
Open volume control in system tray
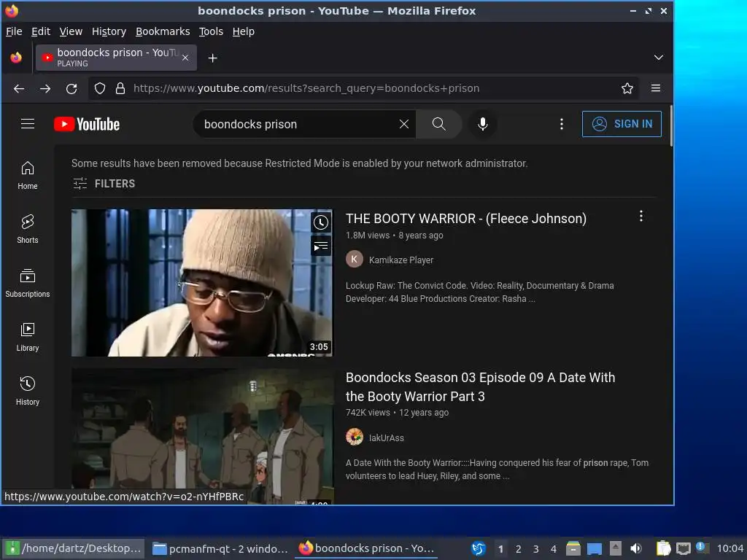636,548
